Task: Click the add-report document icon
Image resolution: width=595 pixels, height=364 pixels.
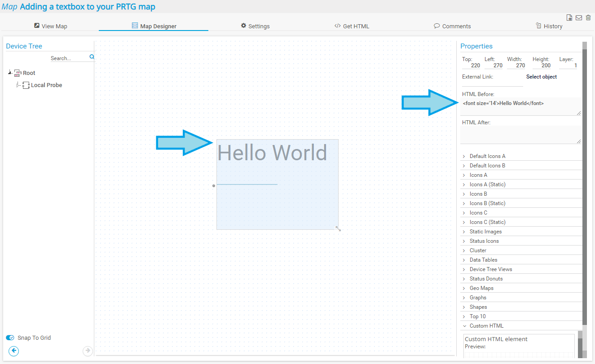Action: pyautogui.click(x=569, y=18)
